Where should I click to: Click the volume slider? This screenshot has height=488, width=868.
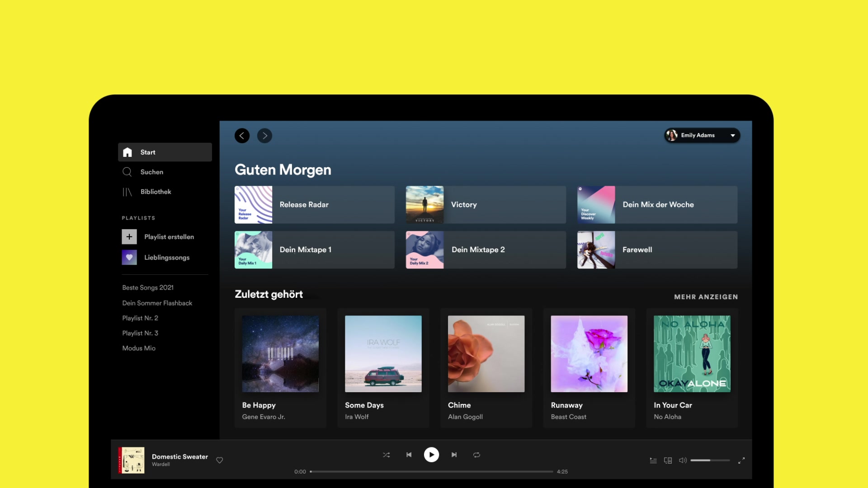click(710, 460)
